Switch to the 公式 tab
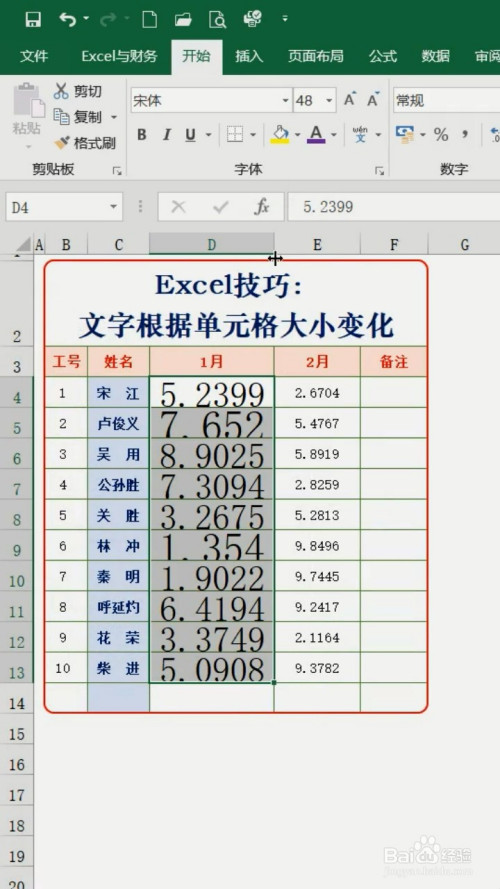500x889 pixels. click(x=383, y=56)
